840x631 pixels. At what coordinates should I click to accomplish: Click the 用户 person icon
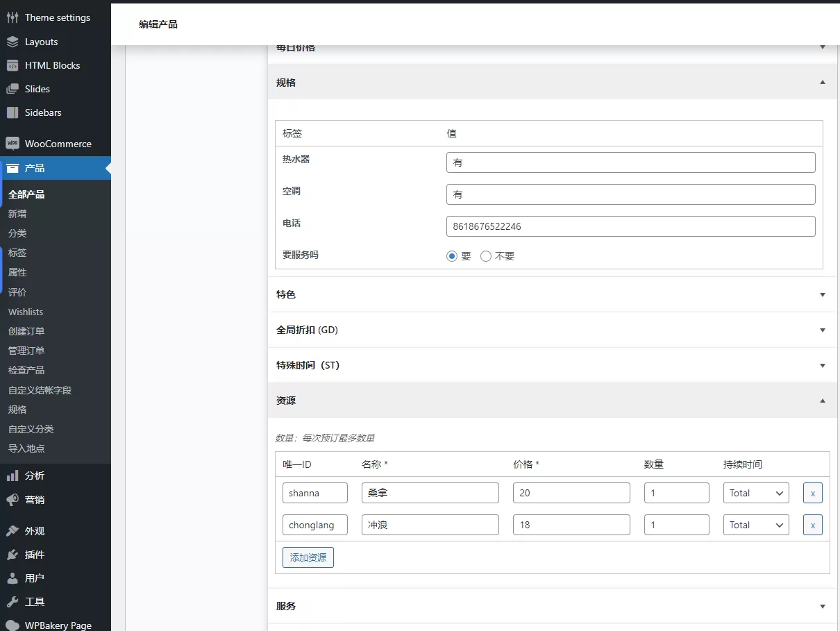click(12, 578)
